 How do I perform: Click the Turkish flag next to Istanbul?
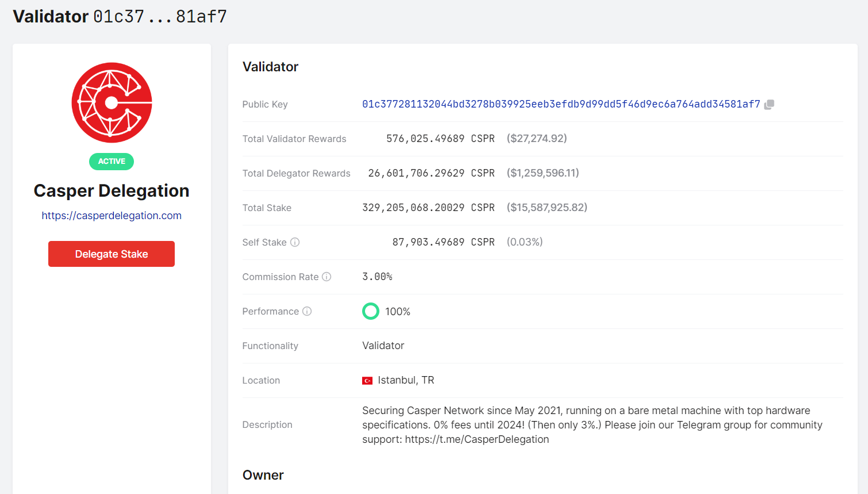pos(367,380)
